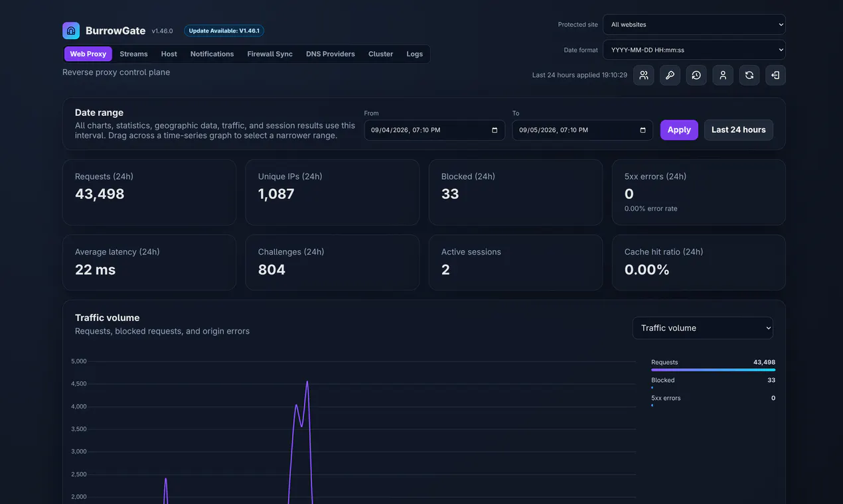The image size is (843, 504).
Task: Click the Cache hit ratio card
Action: click(x=699, y=263)
